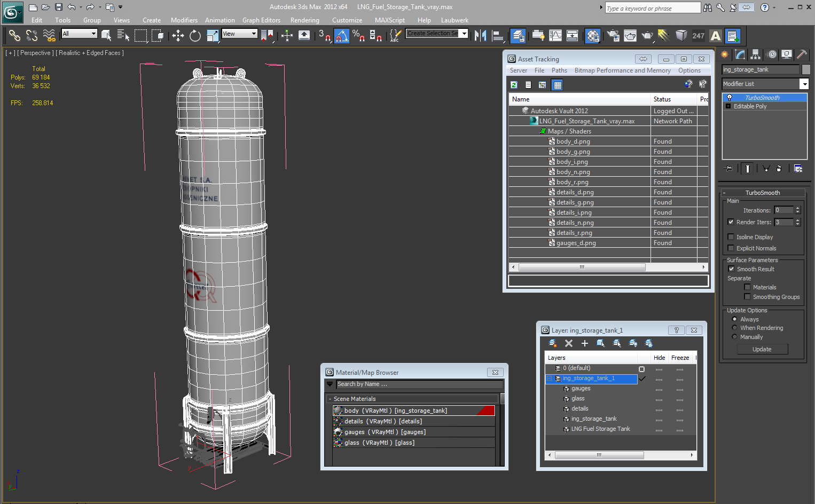This screenshot has width=815, height=504.
Task: Click Asset Tracking horizontal scrollbar
Action: pyautogui.click(x=582, y=267)
